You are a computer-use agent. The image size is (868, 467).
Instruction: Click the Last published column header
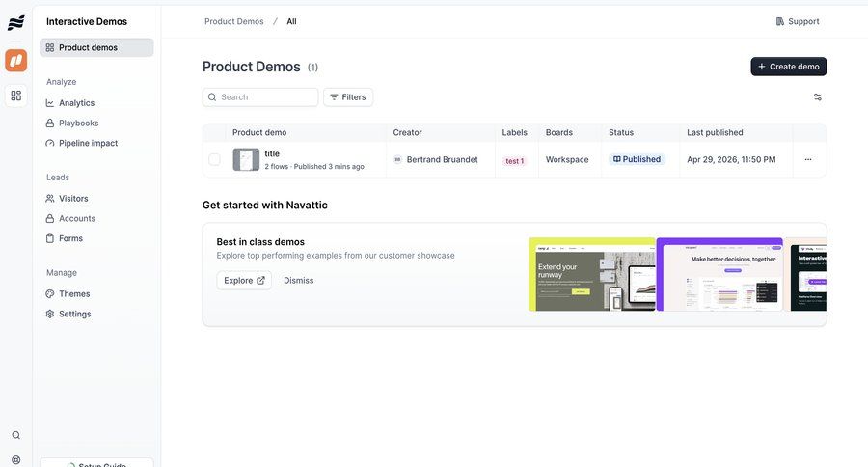tap(715, 132)
